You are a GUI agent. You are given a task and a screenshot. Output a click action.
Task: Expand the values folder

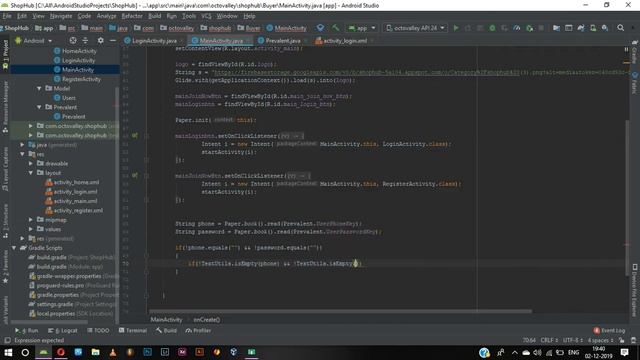coord(31,229)
